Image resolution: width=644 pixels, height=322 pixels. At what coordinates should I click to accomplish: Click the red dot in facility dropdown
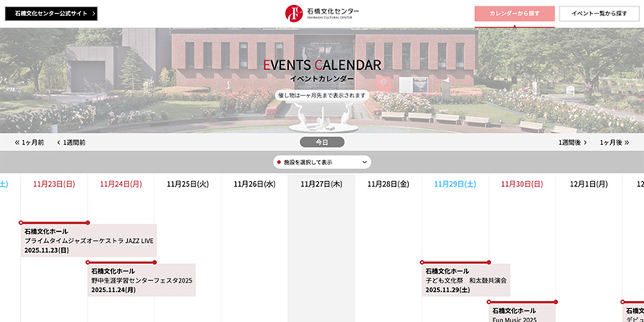[279, 163]
